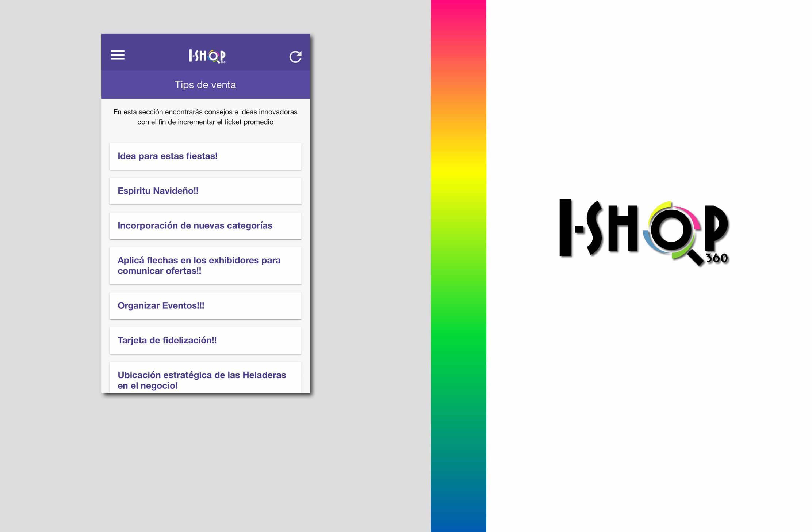The image size is (812, 532).
Task: Select 'Incorporación de nuevas categorías' card
Action: click(x=205, y=225)
